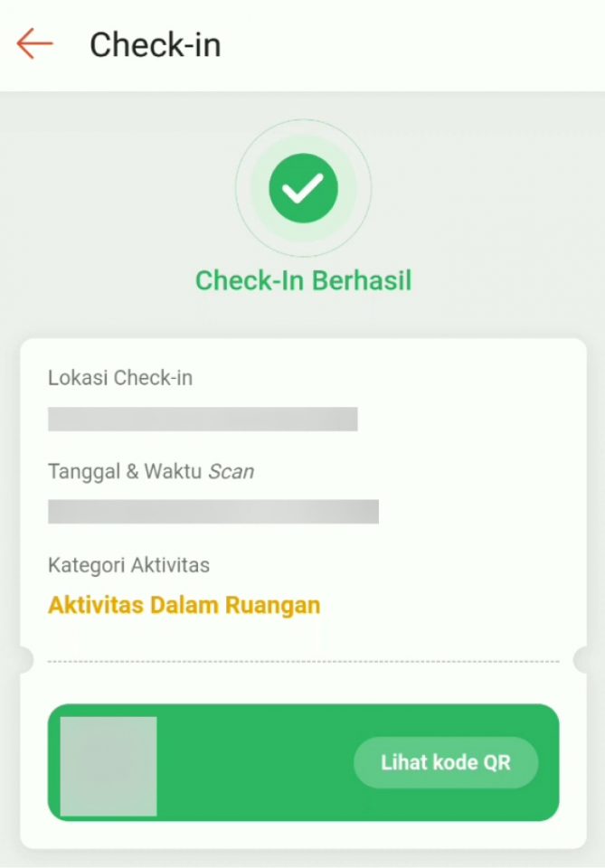Click the 'Check-in' screen title

[155, 43]
